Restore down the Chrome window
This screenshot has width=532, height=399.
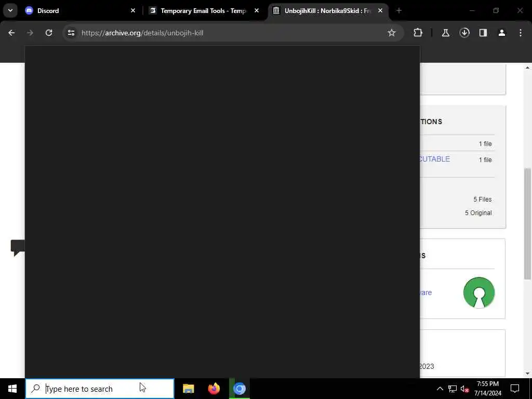[496, 10]
